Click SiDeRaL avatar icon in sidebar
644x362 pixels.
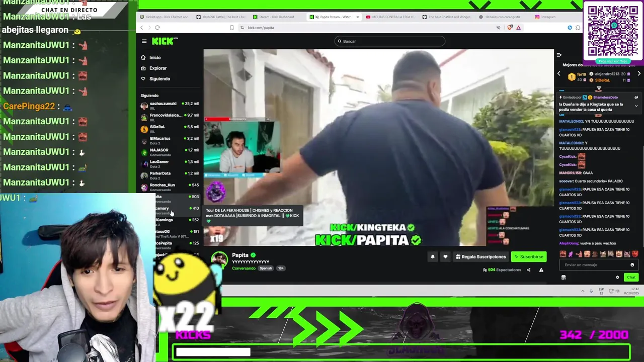point(144,129)
